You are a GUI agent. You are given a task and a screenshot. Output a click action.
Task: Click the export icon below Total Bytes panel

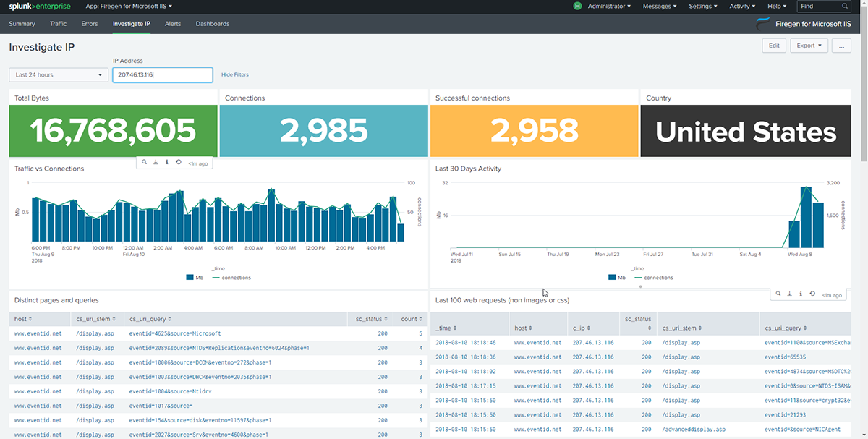point(156,163)
